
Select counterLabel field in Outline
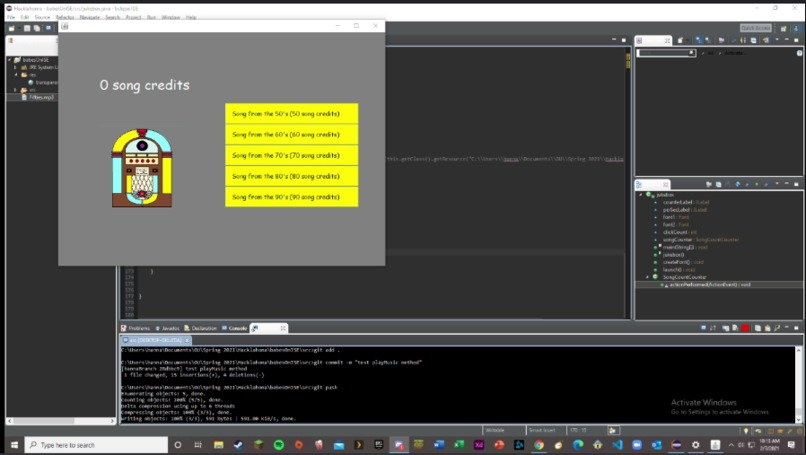tap(686, 203)
